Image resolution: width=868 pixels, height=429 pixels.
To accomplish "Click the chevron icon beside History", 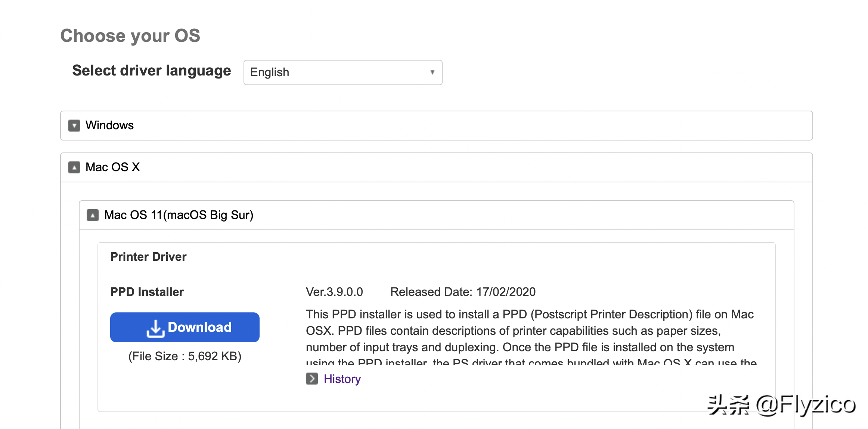I will [311, 379].
